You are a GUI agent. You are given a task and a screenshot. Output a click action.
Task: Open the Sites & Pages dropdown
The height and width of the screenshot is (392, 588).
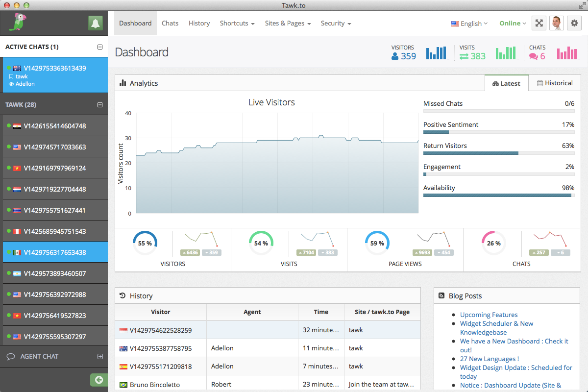coord(288,23)
